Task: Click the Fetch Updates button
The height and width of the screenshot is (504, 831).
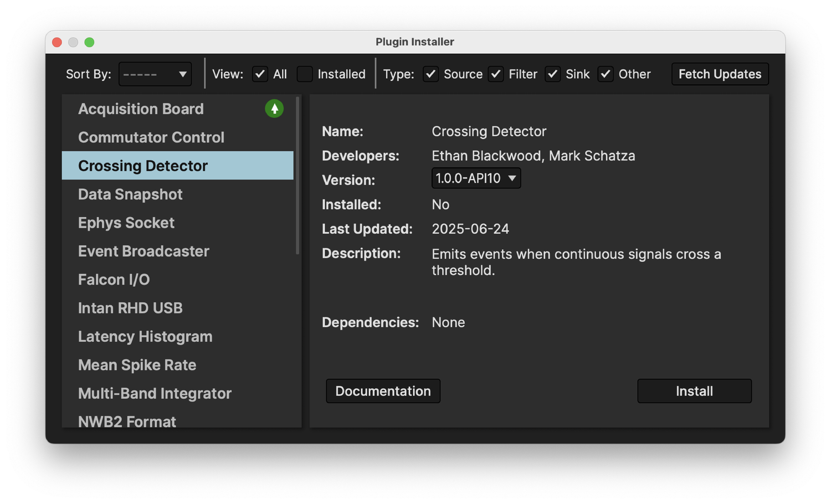Action: [720, 74]
